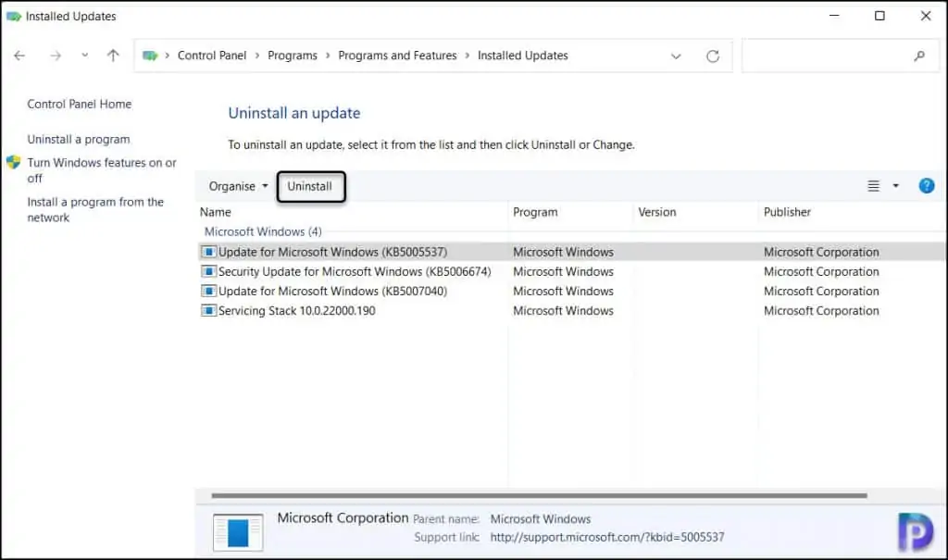Click the Uninstall button
This screenshot has width=948, height=560.
pyautogui.click(x=311, y=186)
